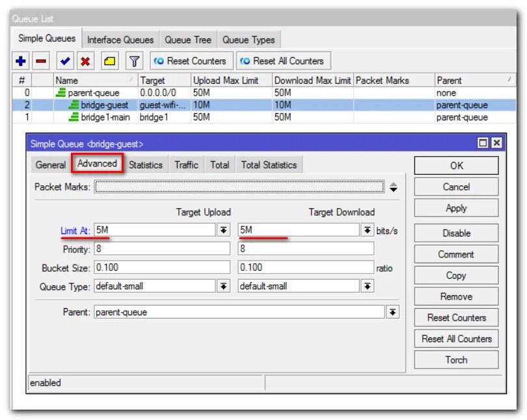Expand Limit At upload dropdown
The width and height of the screenshot is (527, 420).
click(223, 230)
